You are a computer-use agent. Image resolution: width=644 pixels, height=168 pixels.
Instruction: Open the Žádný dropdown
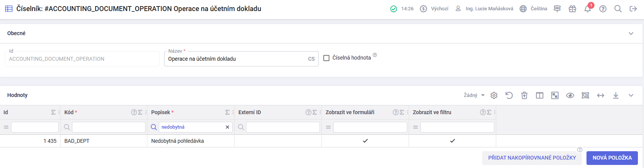pyautogui.click(x=474, y=95)
